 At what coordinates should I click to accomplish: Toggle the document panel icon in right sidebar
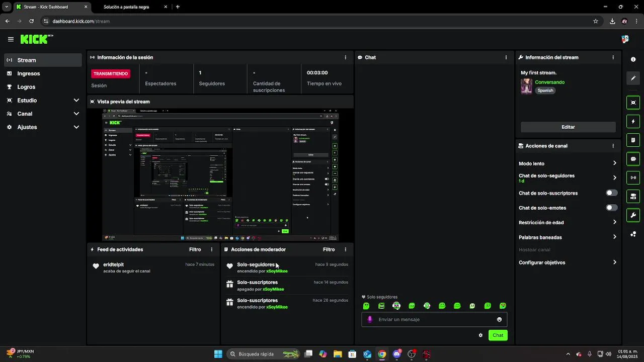(633, 140)
